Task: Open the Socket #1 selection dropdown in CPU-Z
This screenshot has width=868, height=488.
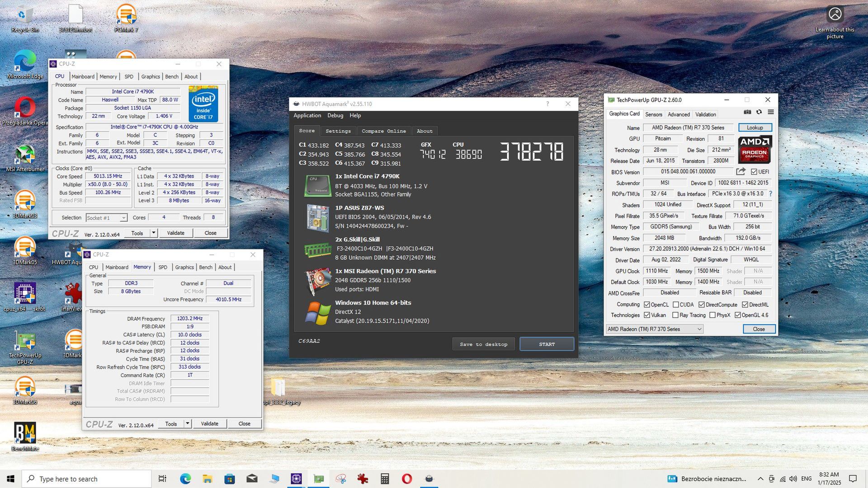Action: [x=107, y=218]
